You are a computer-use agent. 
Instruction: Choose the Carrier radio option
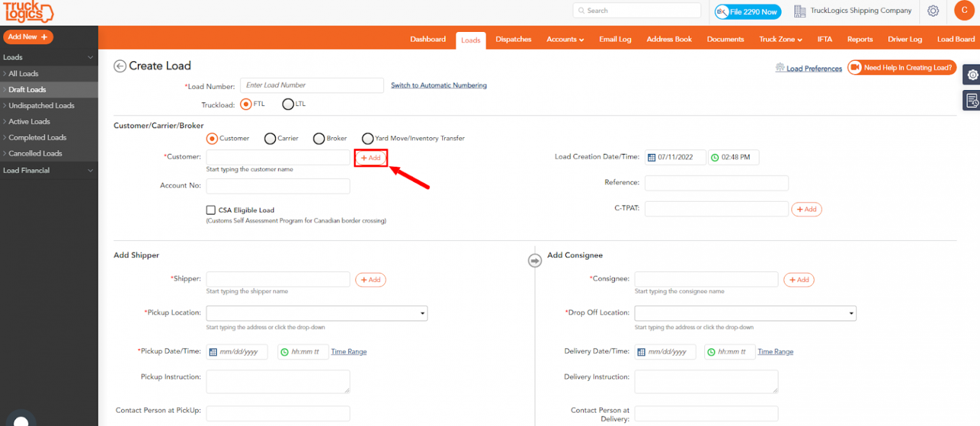tap(270, 139)
